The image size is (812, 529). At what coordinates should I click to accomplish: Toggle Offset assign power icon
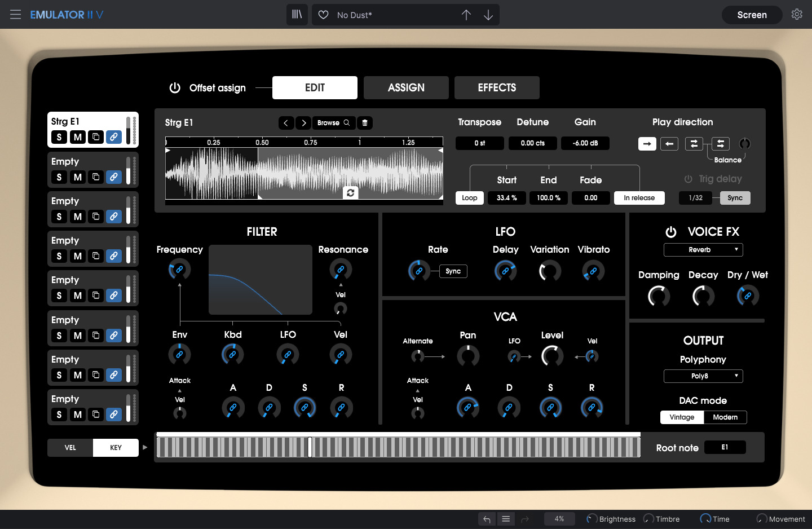(x=175, y=87)
